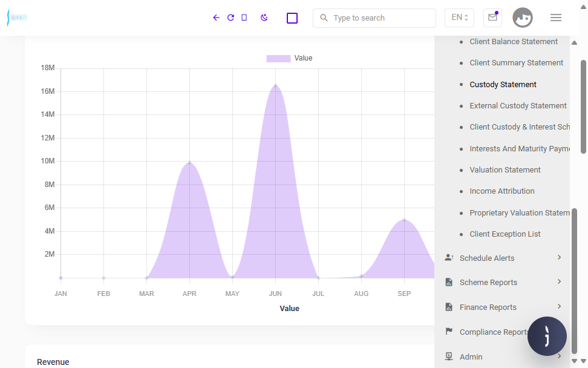Viewport: 588px width, 368px height.
Task: Click the Compliance Reports flag icon
Action: (x=449, y=331)
